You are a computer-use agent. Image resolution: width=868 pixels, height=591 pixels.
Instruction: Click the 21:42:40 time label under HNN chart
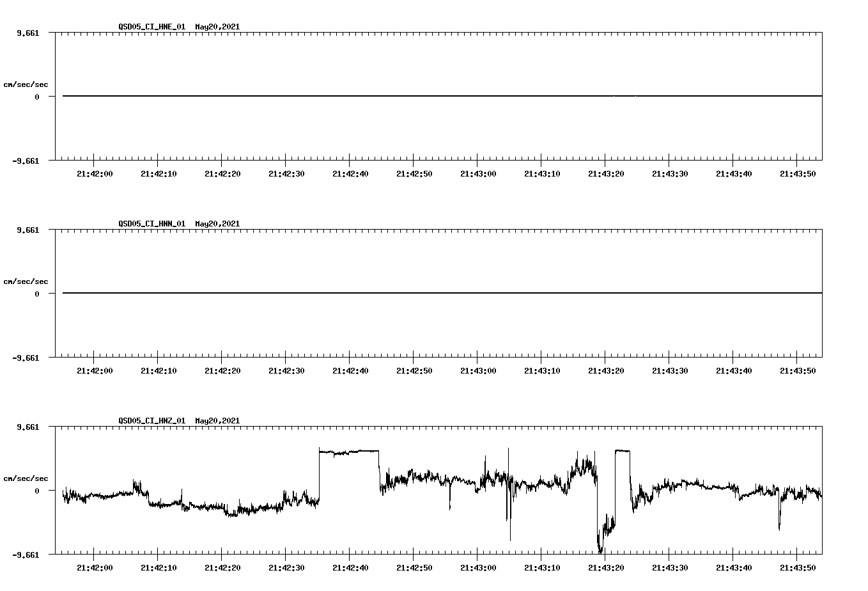350,370
